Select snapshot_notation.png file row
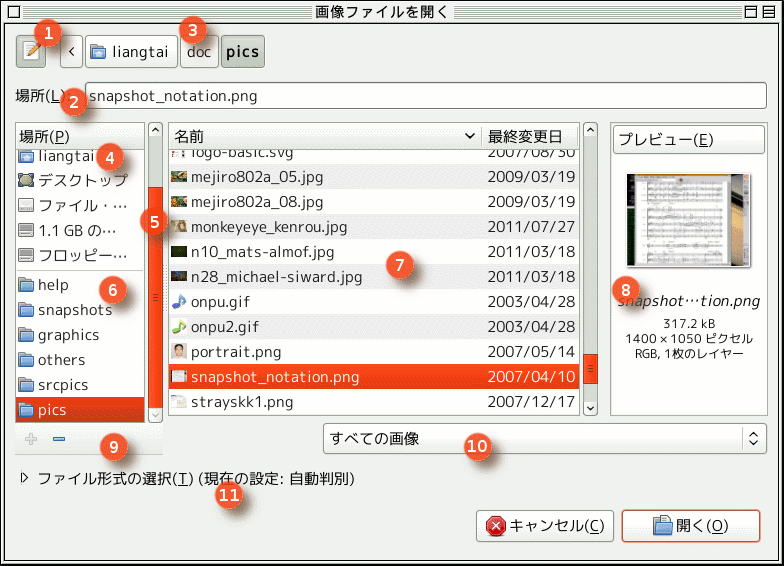784x566 pixels. click(374, 376)
